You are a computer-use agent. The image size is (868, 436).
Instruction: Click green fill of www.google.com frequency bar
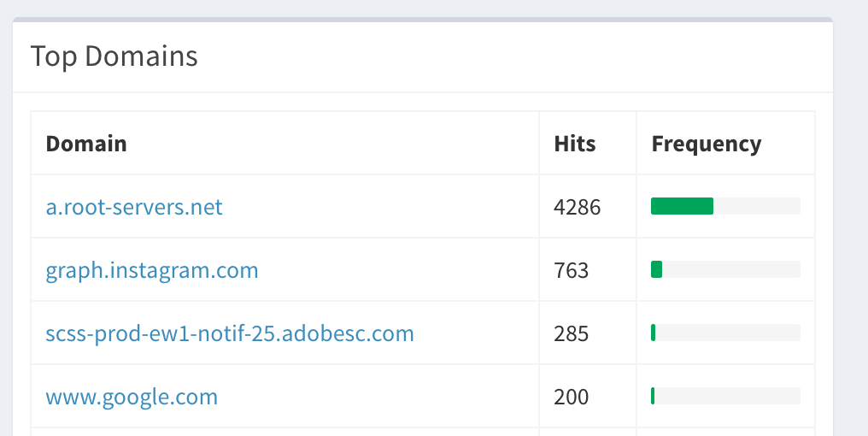pos(653,396)
